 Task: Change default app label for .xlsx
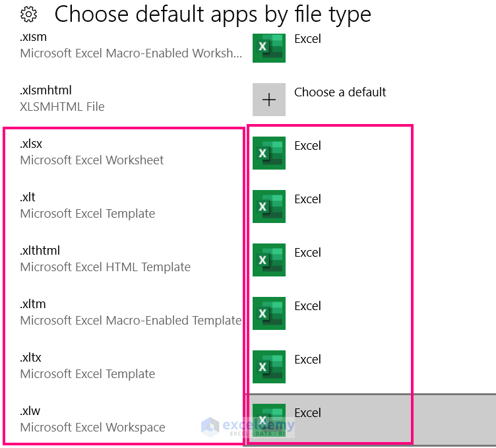[x=307, y=146]
